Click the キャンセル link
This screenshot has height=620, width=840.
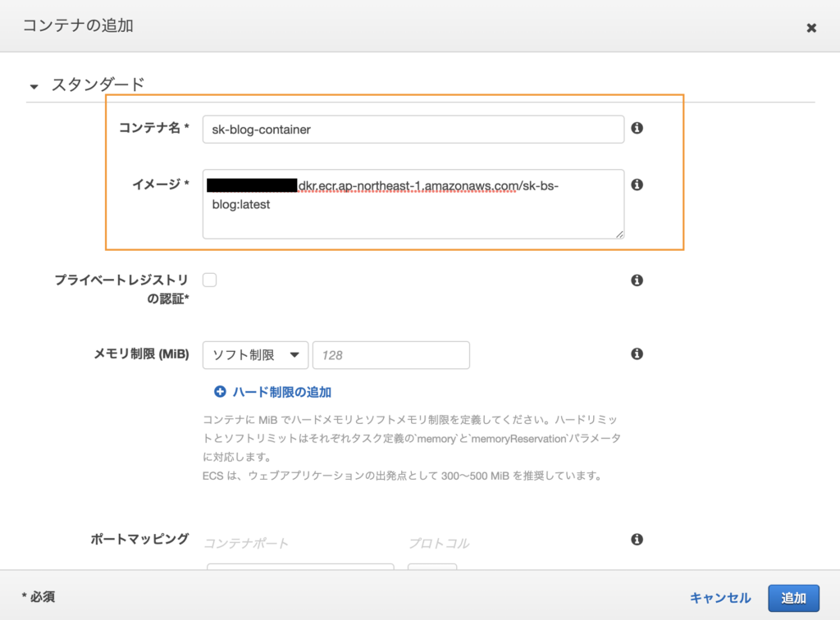pos(719,598)
